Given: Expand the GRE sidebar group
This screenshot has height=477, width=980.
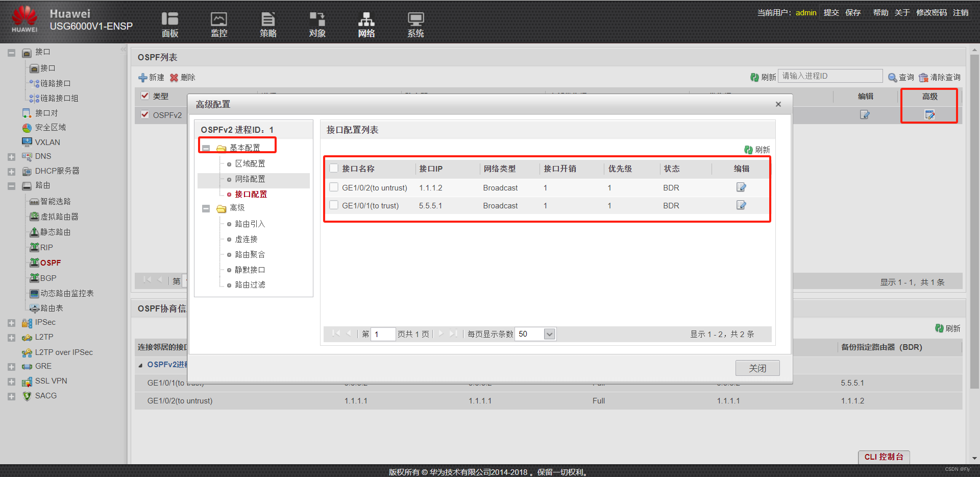Looking at the screenshot, I should click(x=11, y=367).
